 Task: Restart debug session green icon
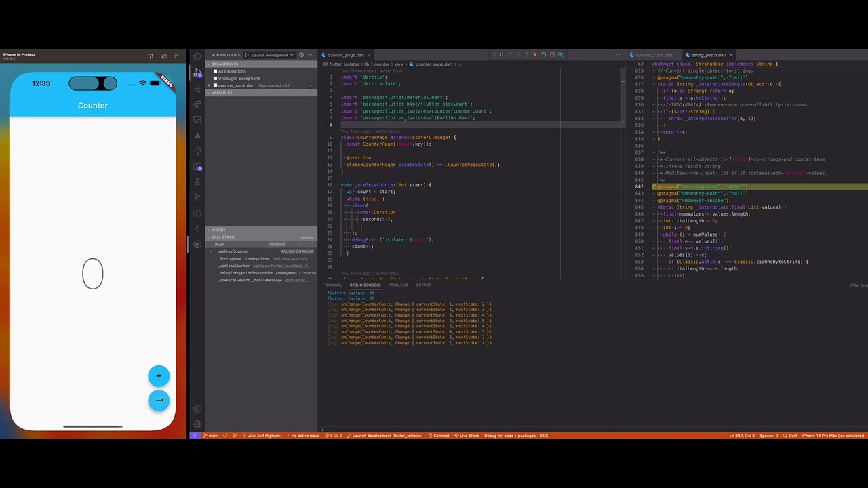[x=543, y=55]
